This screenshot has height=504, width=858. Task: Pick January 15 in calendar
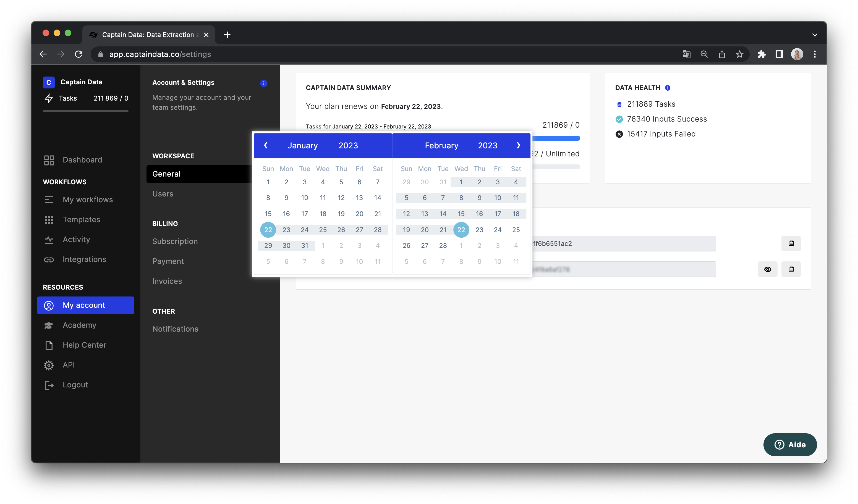pyautogui.click(x=268, y=214)
